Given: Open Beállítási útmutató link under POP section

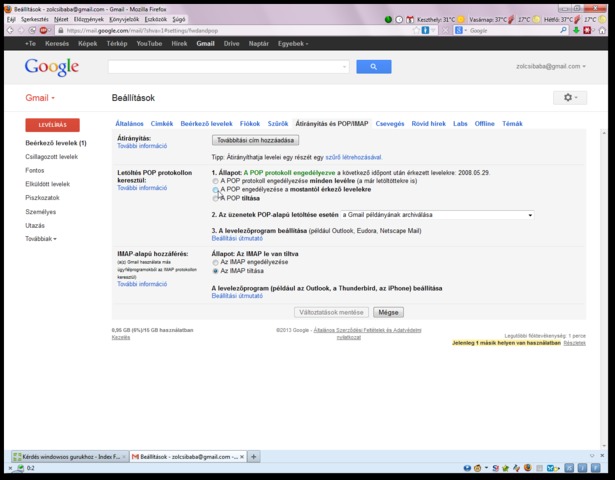Looking at the screenshot, I should (237, 238).
